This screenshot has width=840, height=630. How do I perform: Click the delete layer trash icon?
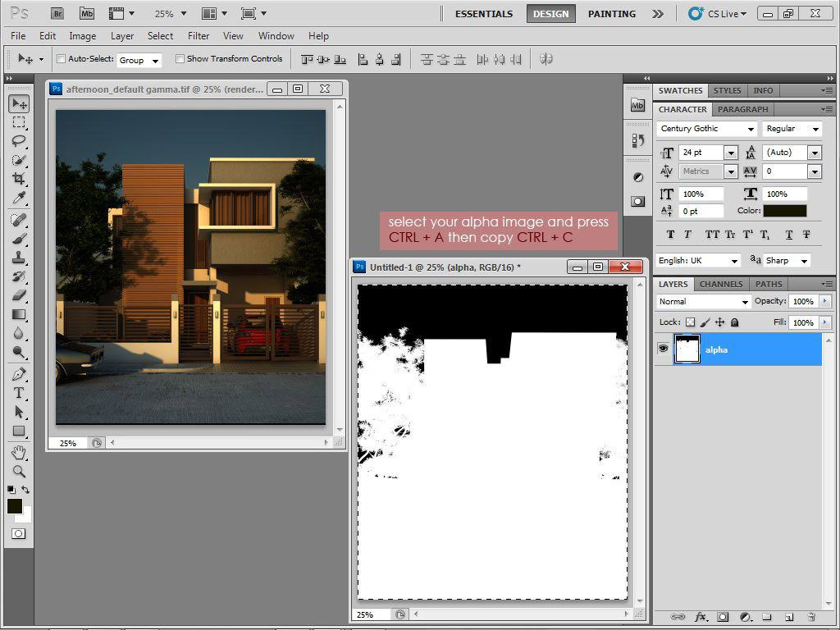pyautogui.click(x=810, y=617)
